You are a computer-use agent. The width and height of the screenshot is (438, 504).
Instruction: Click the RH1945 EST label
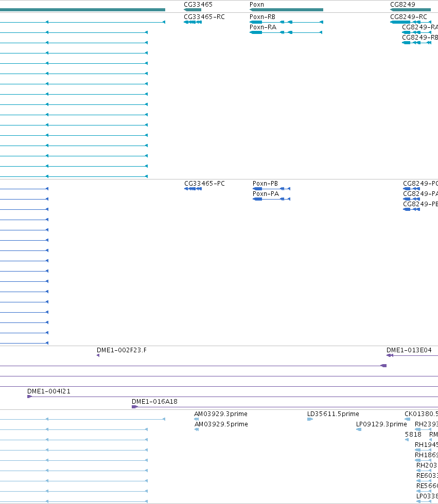pos(427,445)
